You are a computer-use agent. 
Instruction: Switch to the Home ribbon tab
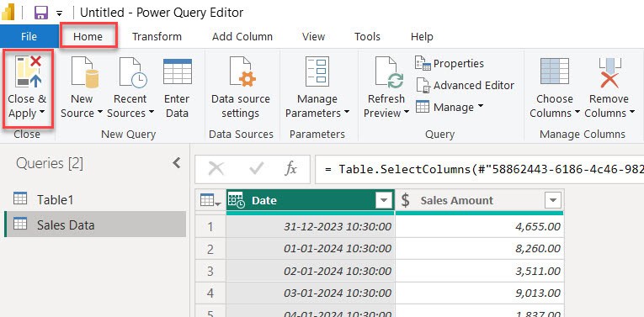coord(88,36)
